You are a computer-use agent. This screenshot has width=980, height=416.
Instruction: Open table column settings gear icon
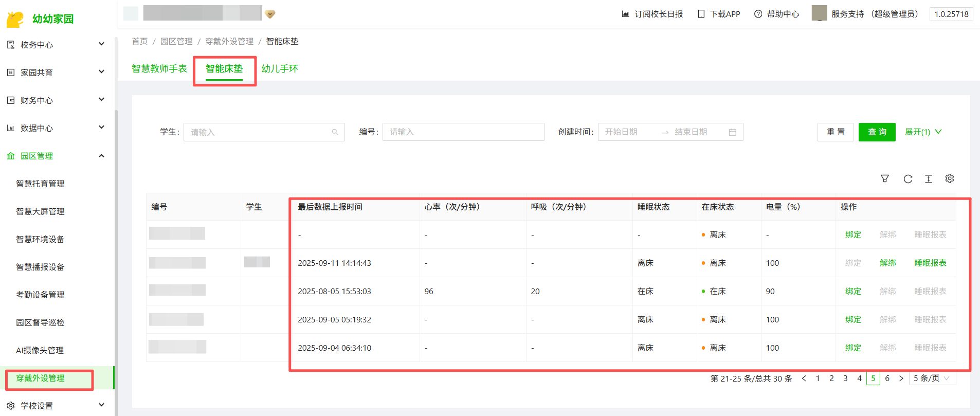[x=949, y=178]
